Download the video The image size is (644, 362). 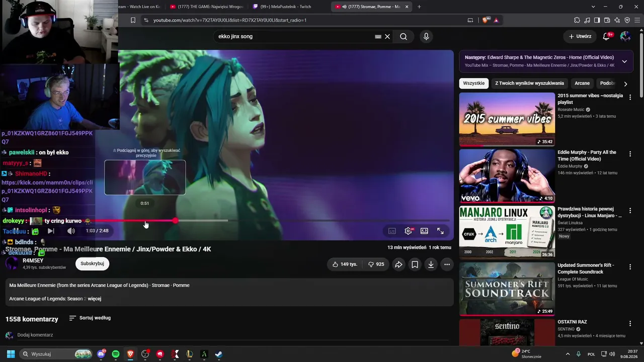pos(431,264)
